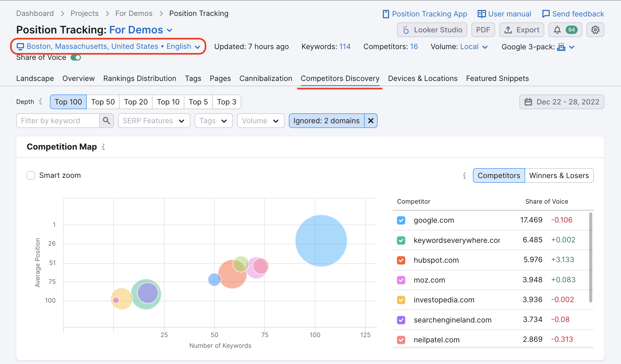Open the Volume filter dropdown
Screen dimensions: 621x364
(261, 120)
